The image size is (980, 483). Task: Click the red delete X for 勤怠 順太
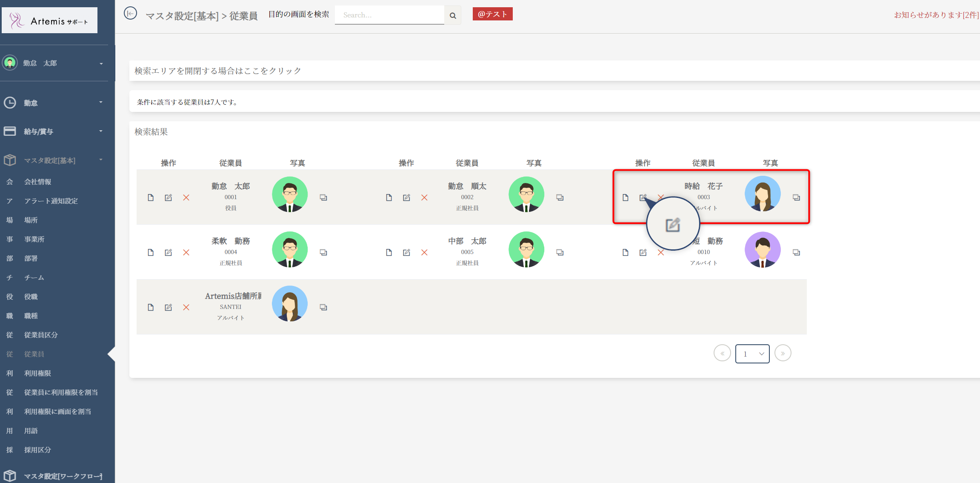tap(424, 197)
